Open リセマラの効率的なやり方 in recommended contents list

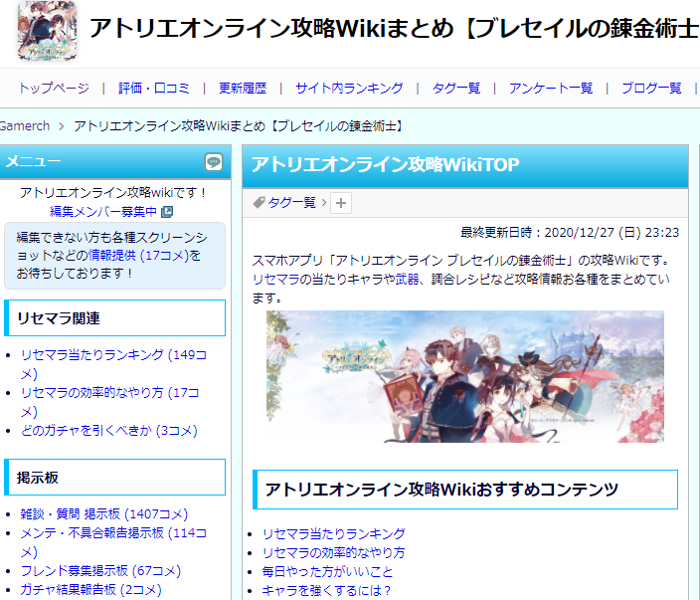click(x=333, y=552)
